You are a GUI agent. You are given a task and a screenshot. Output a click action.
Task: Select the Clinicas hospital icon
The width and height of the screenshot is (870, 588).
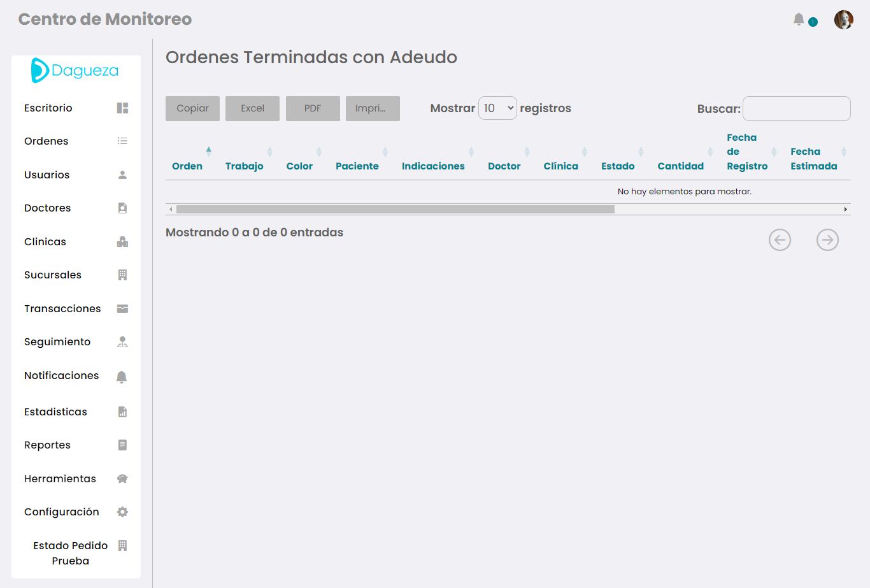point(122,241)
